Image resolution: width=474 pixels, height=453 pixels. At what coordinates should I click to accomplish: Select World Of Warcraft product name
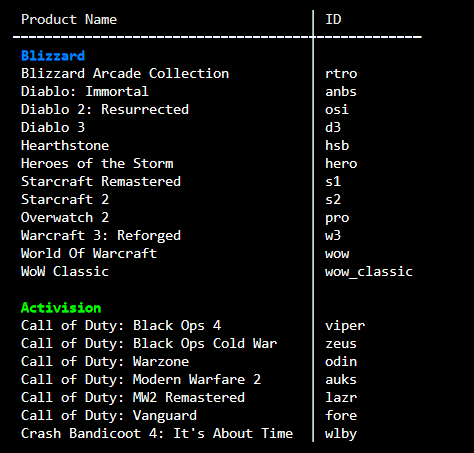(89, 253)
